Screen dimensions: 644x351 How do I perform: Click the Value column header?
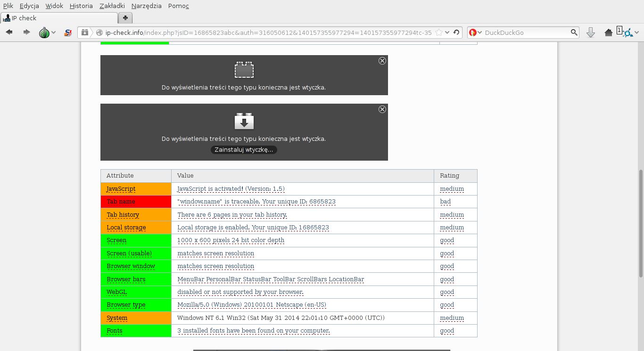(303, 176)
